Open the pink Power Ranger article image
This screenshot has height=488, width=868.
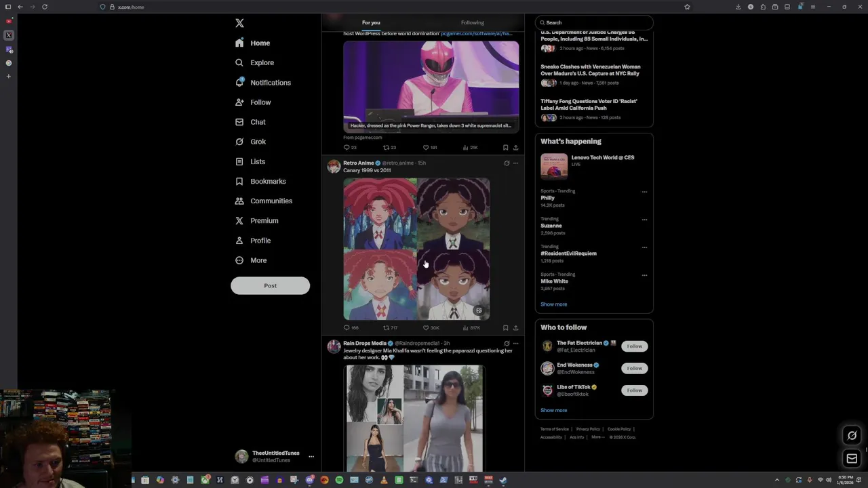pos(431,86)
